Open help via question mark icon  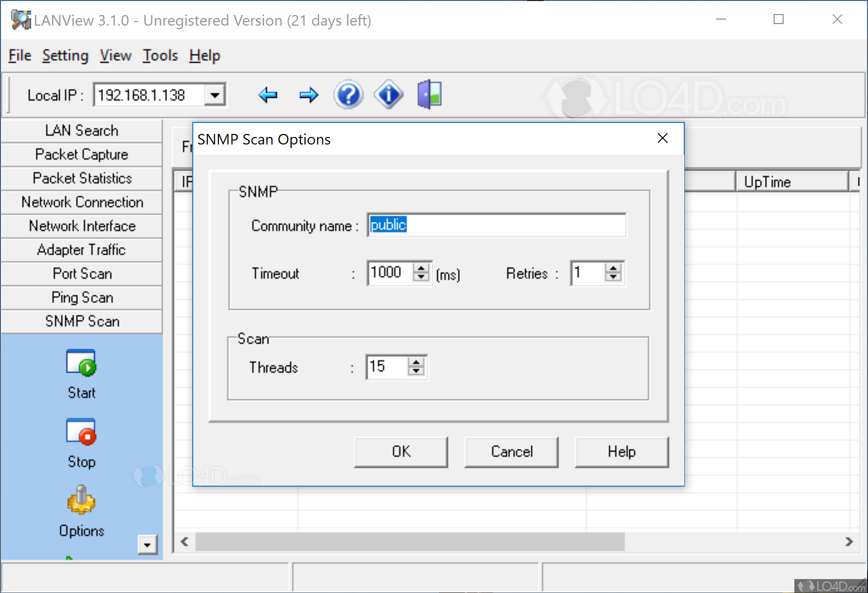click(348, 95)
